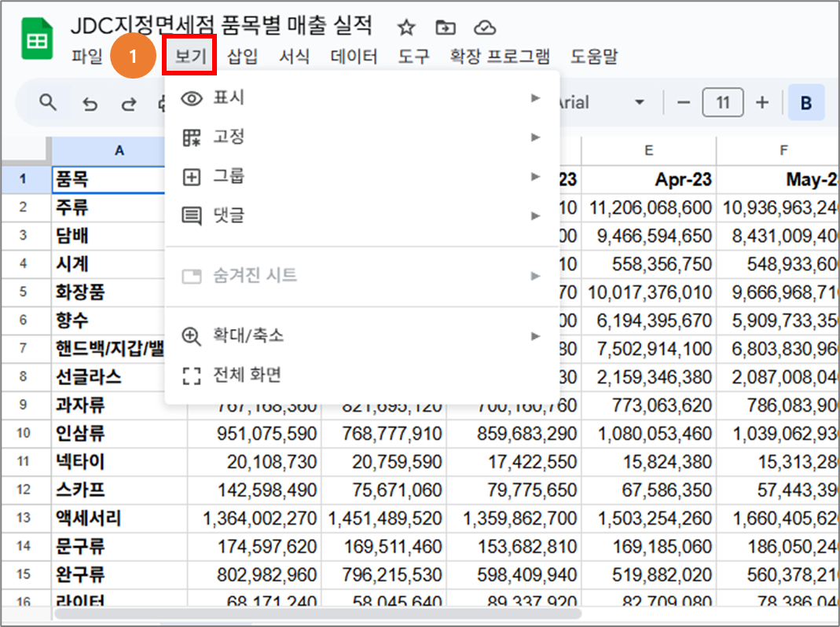Select cell 인삼류 in column A
Viewport: 840px width, 627px height.
tap(119, 434)
